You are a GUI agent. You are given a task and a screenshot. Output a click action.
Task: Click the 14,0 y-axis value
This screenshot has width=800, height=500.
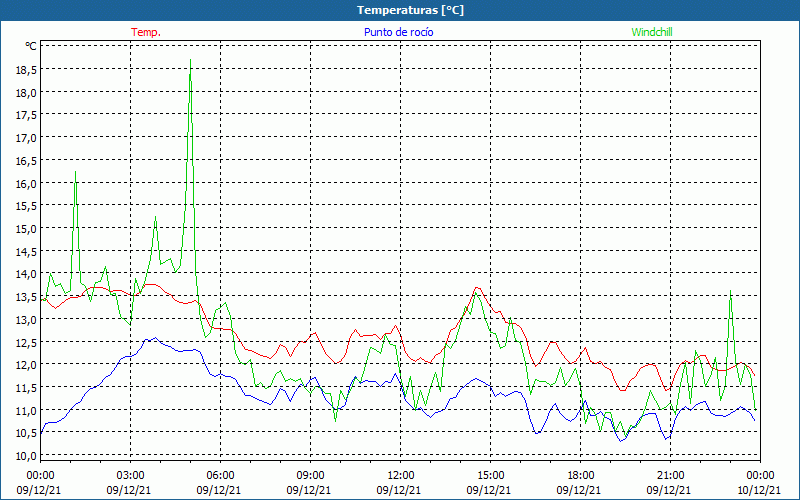pos(26,274)
